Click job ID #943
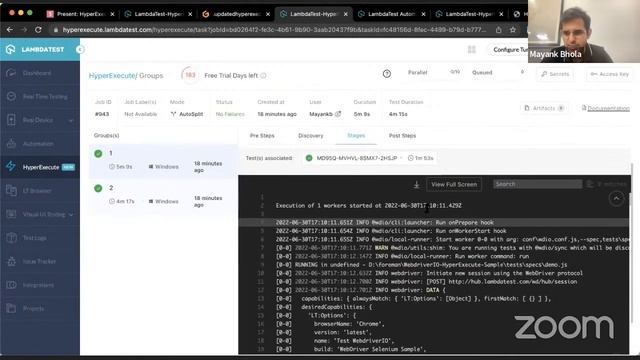 coord(102,114)
